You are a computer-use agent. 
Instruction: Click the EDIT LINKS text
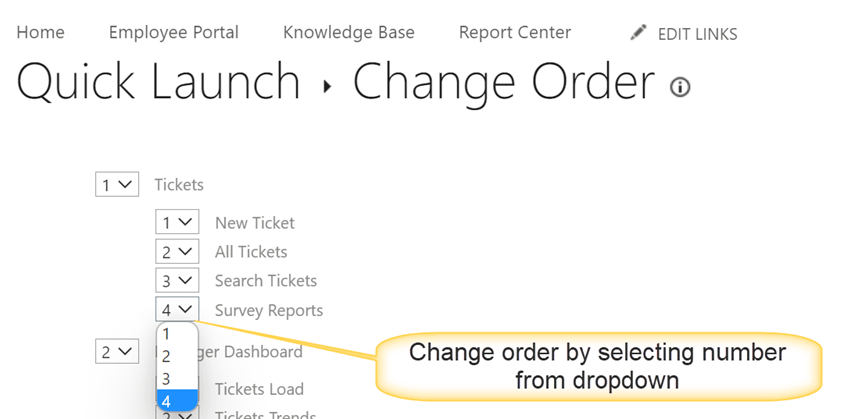698,34
